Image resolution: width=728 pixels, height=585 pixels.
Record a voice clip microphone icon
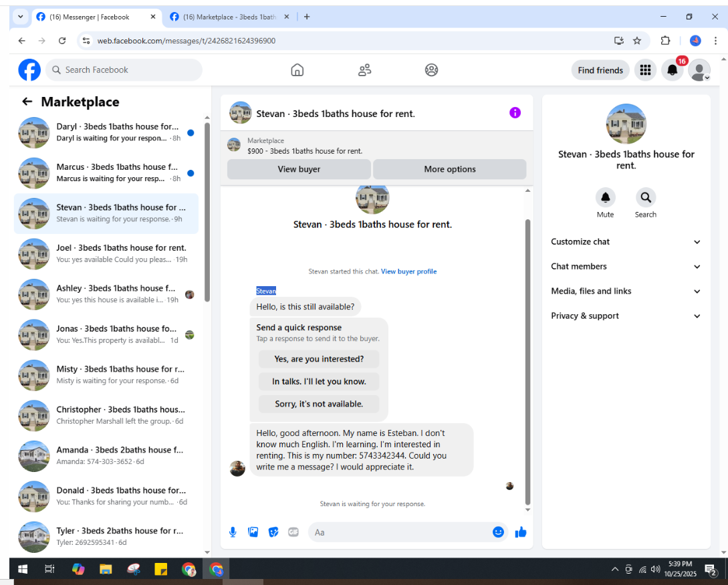pyautogui.click(x=233, y=532)
